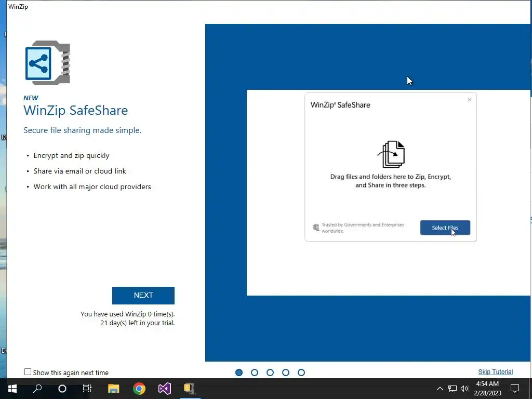The height and width of the screenshot is (399, 532).
Task: Switch to the fourth tutorial page dot
Action: (x=286, y=373)
